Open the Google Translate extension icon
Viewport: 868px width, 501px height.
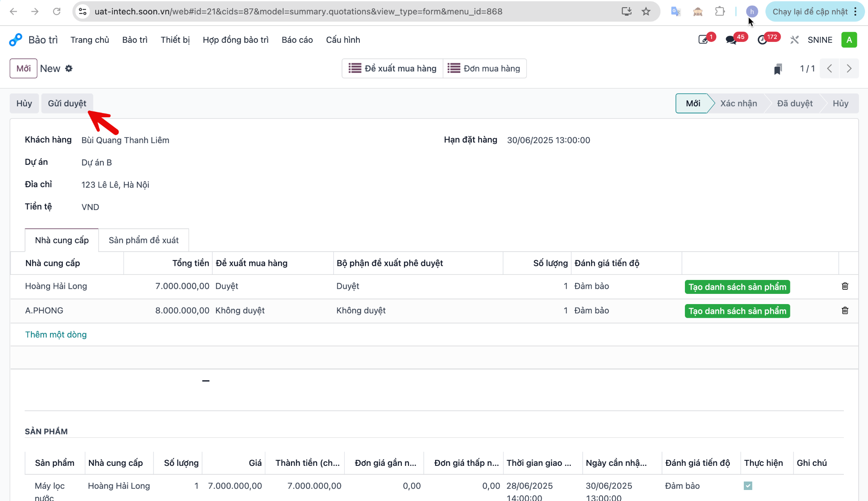pos(676,11)
